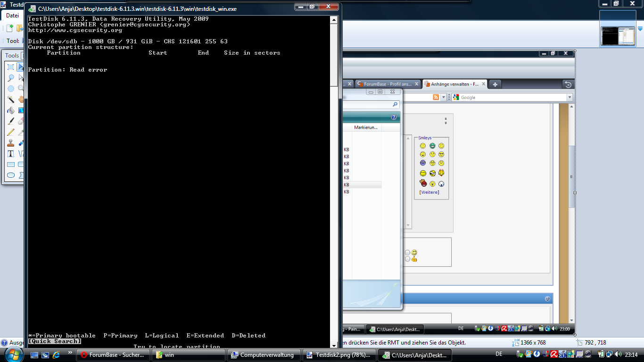Click the New image toolbar icon

9,28
